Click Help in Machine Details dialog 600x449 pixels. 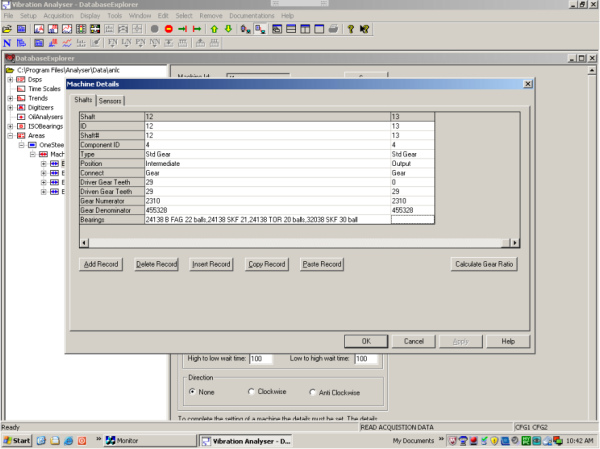508,341
